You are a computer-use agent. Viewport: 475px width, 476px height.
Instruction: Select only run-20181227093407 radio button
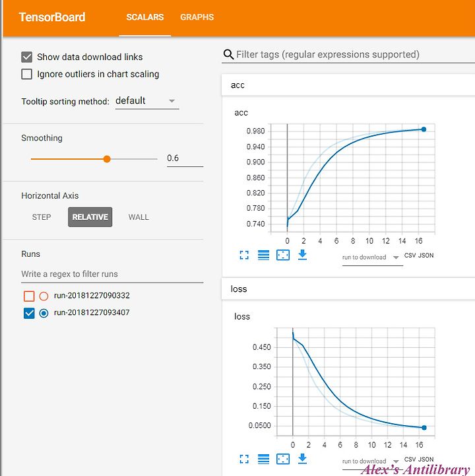click(44, 313)
